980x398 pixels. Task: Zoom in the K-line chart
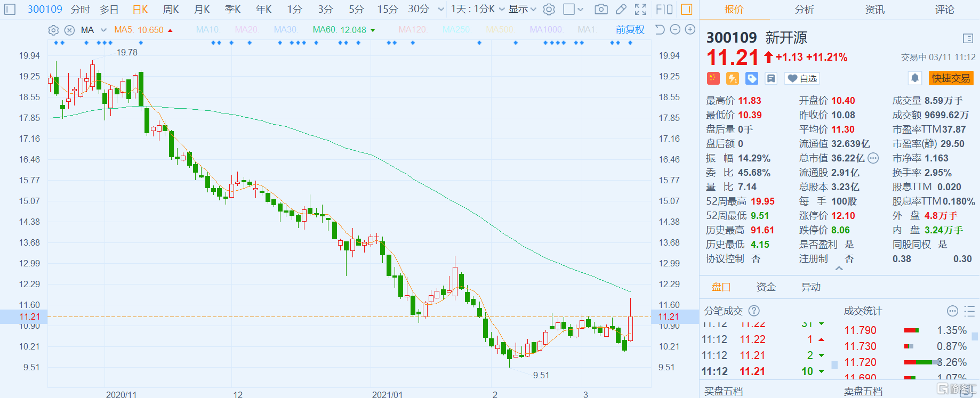pos(690,30)
